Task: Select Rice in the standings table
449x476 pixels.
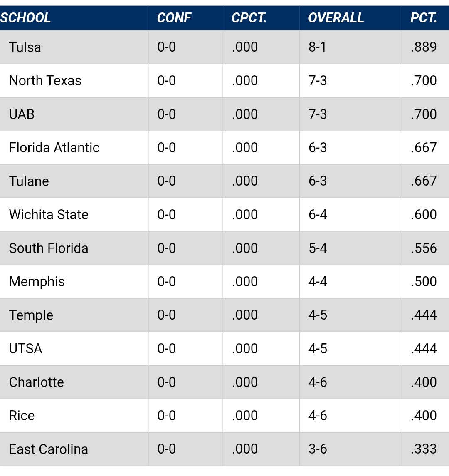Action: (22, 416)
